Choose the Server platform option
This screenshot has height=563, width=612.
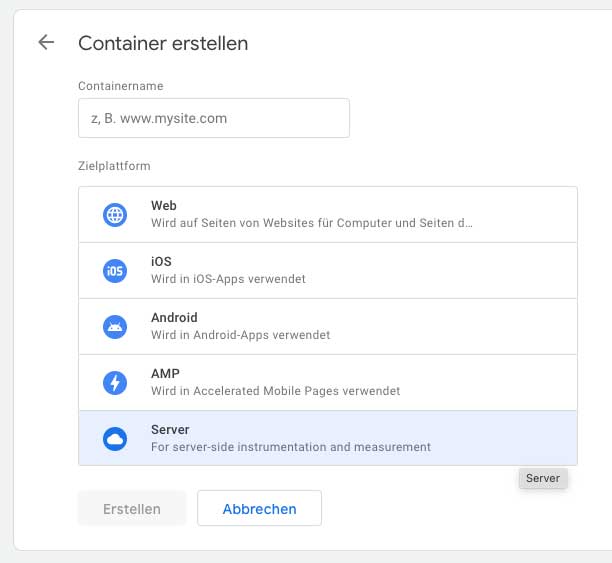pos(328,438)
